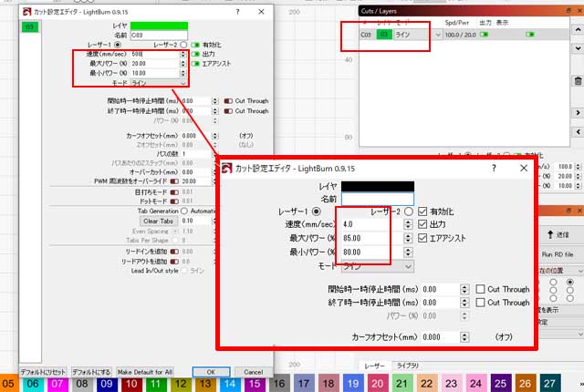Toggle 有効化 switch in the left dialog
This screenshot has width=584, height=392.
coord(195,45)
